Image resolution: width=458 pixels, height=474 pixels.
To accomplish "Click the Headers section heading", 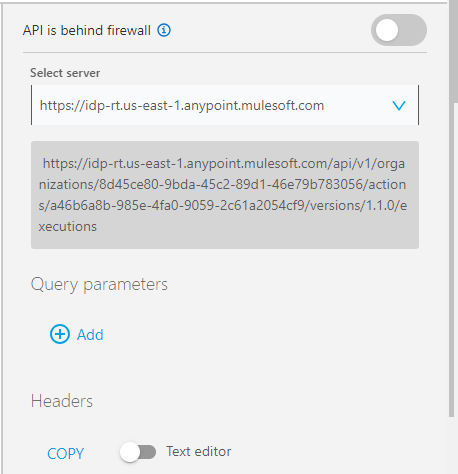I will [x=62, y=401].
